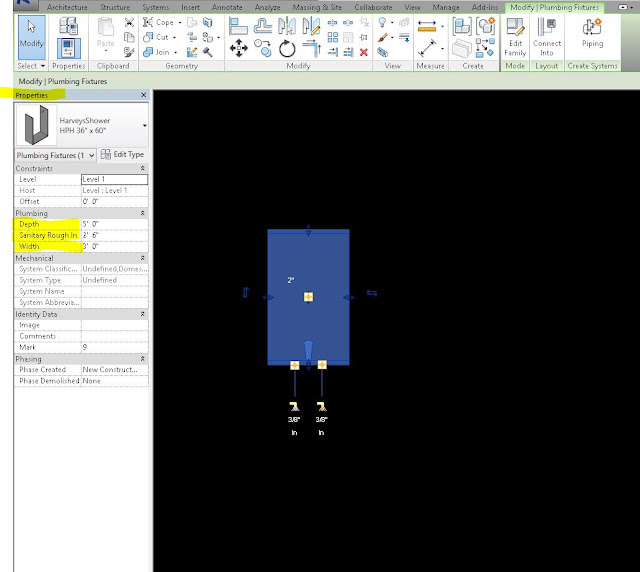The image size is (640, 572).
Task: Choose Mirror - Pick Axis tool
Action: click(287, 26)
